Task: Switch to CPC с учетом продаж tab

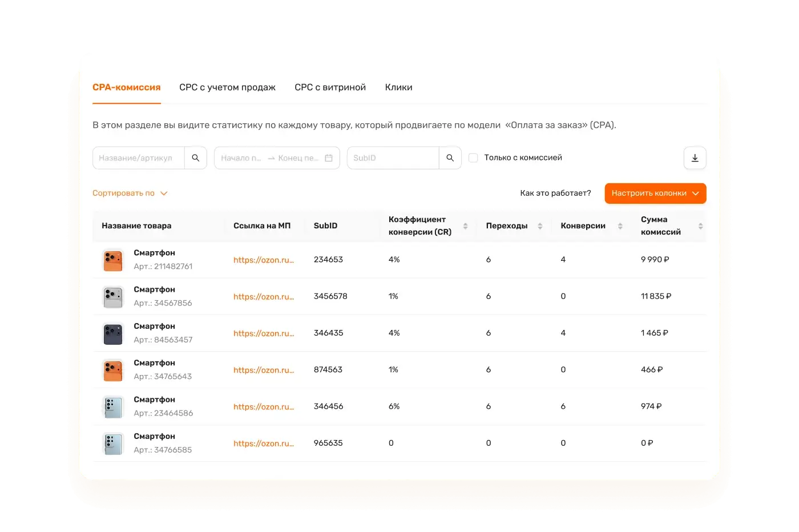Action: pos(227,87)
